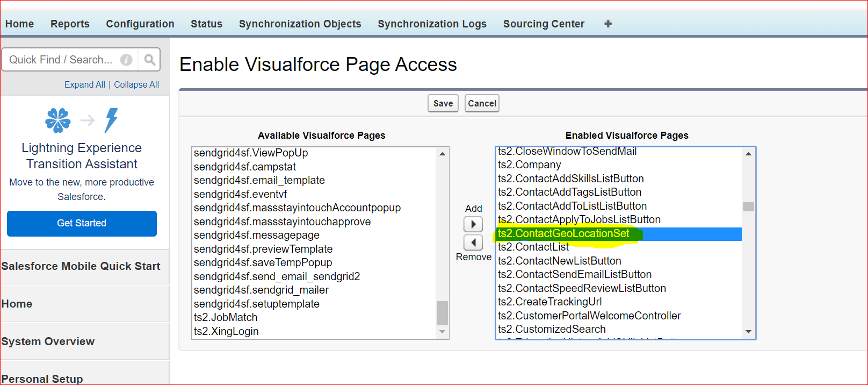Image resolution: width=868 pixels, height=385 pixels.
Task: Select ts2.ContactAddTagsListButton item
Action: click(619, 192)
